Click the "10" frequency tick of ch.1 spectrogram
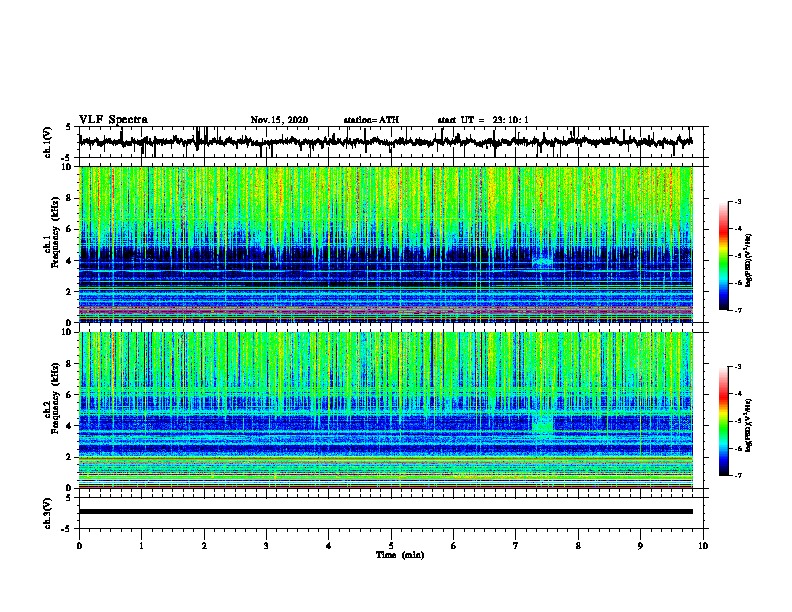The width and height of the screenshot is (792, 612). point(68,167)
